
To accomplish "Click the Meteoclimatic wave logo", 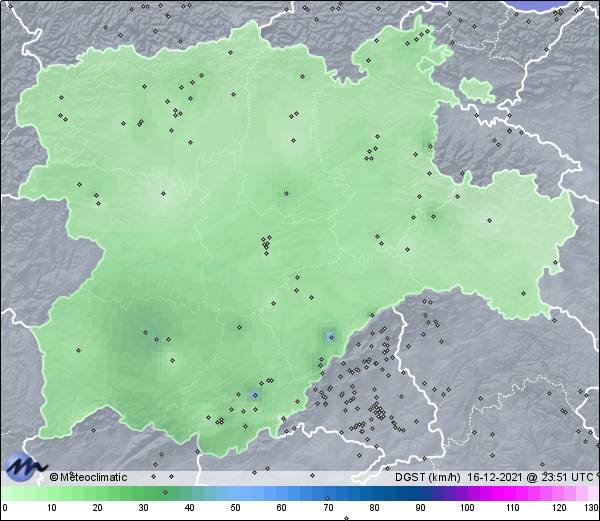I will point(26,467).
